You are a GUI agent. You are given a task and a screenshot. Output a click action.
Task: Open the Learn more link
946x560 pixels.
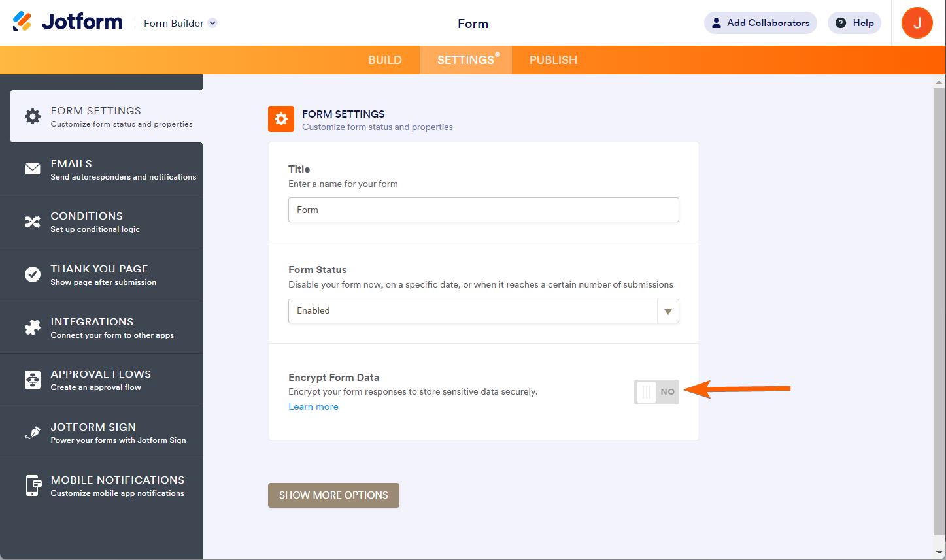click(x=314, y=406)
